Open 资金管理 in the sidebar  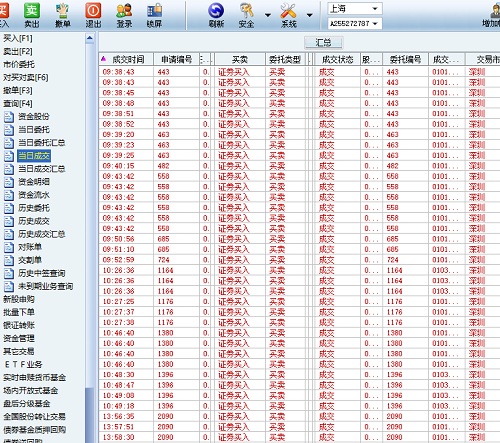(19, 338)
